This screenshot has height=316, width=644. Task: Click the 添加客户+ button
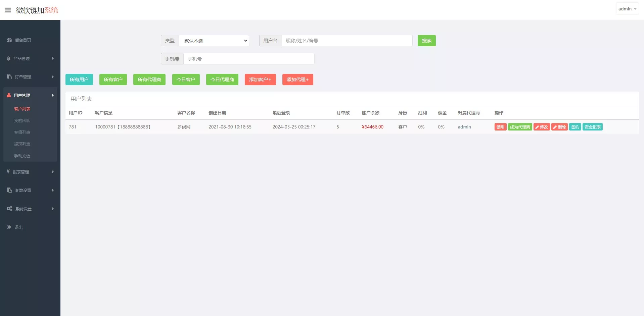point(260,80)
